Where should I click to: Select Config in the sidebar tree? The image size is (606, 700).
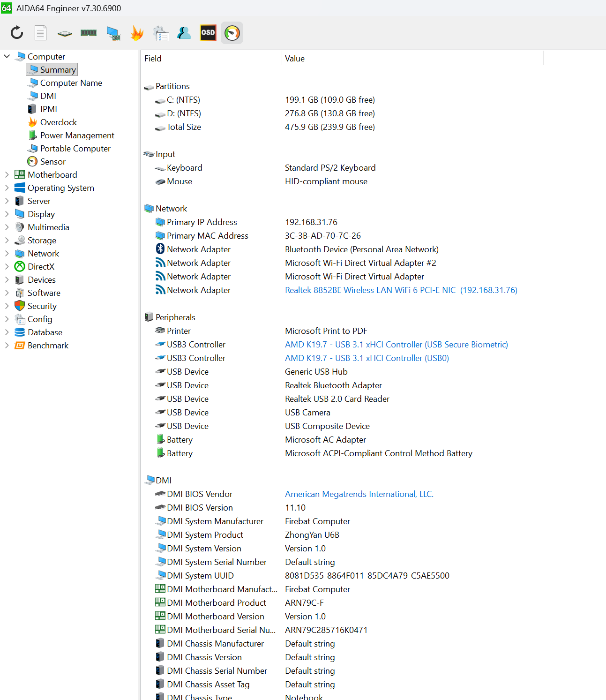tap(33, 319)
